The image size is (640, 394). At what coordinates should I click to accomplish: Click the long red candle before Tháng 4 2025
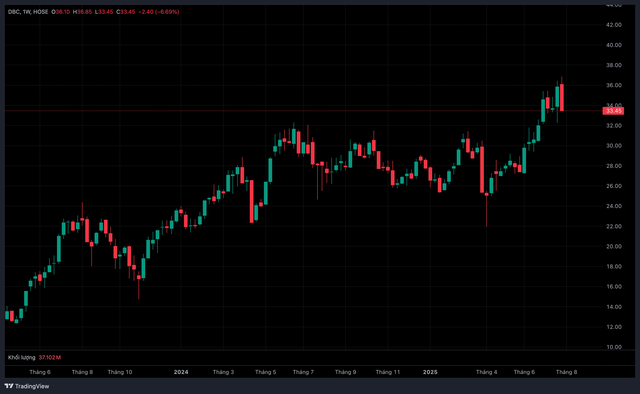pyautogui.click(x=482, y=169)
